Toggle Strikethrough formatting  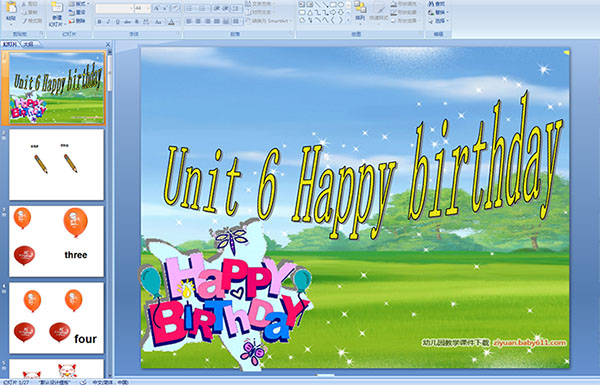[127, 22]
